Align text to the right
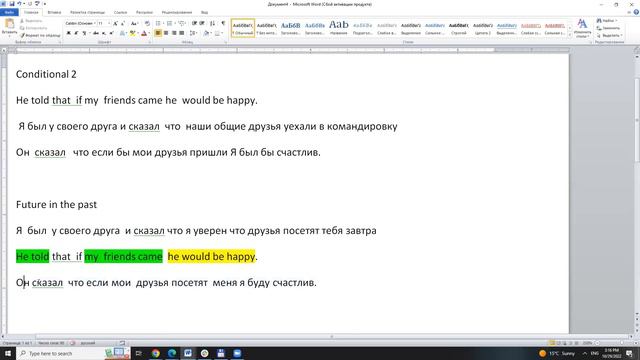Image resolution: width=640 pixels, height=360 pixels. pyautogui.click(x=174, y=33)
